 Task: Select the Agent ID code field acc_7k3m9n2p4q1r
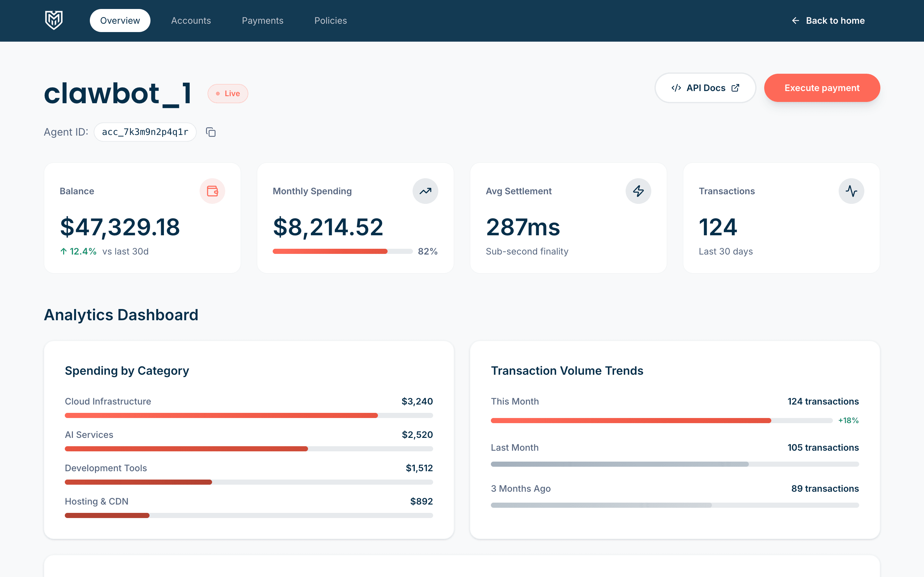[x=145, y=132]
